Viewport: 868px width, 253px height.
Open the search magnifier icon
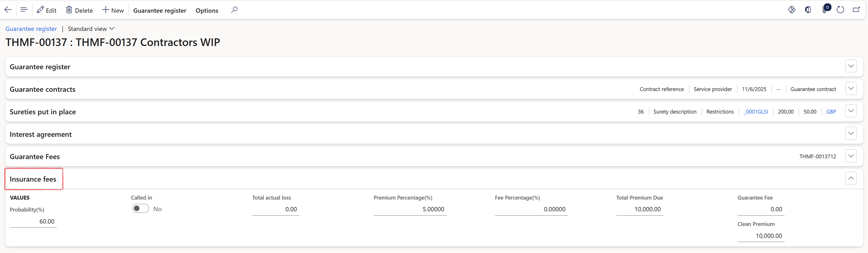234,10
